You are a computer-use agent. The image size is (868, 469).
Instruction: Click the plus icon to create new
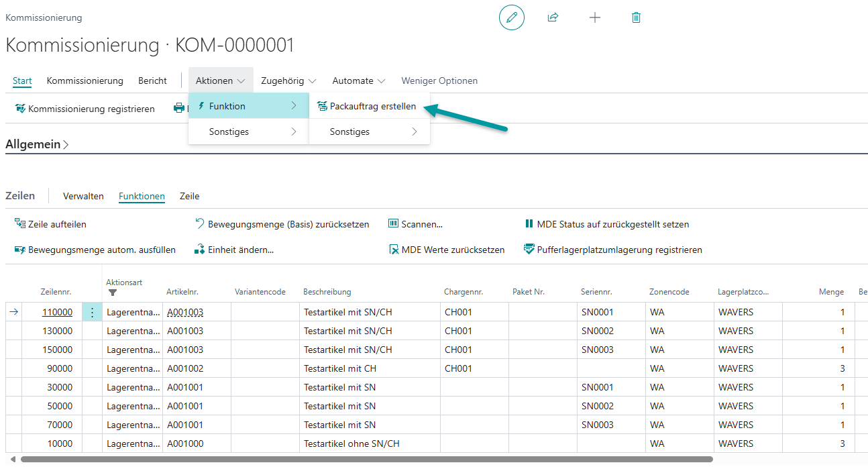tap(594, 17)
